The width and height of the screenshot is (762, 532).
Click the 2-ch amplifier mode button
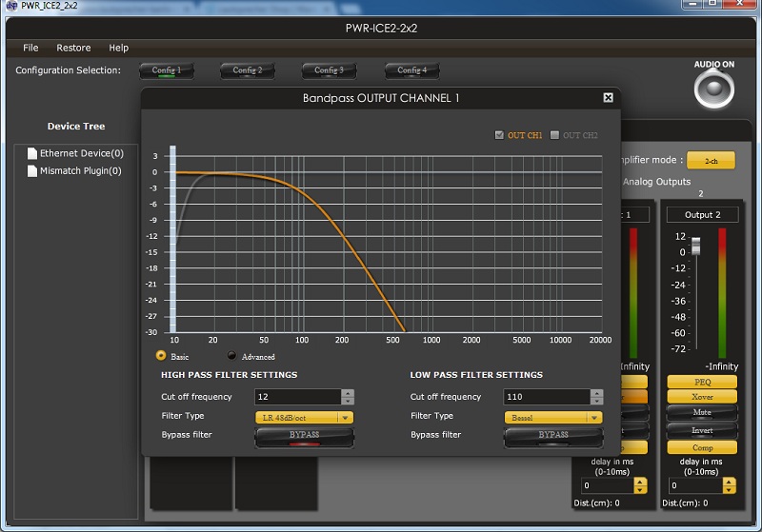coord(711,161)
